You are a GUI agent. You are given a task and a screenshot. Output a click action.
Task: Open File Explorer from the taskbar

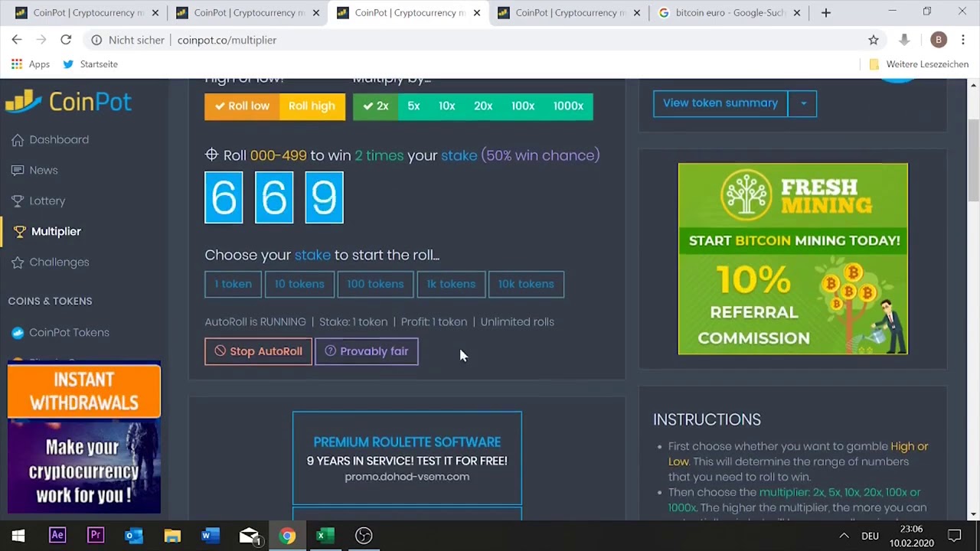coord(172,536)
